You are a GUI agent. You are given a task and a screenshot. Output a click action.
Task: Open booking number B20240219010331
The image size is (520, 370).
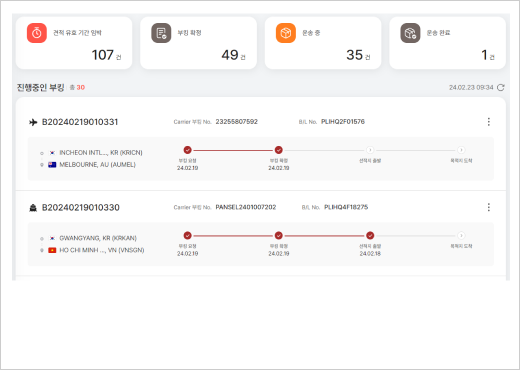pos(80,122)
